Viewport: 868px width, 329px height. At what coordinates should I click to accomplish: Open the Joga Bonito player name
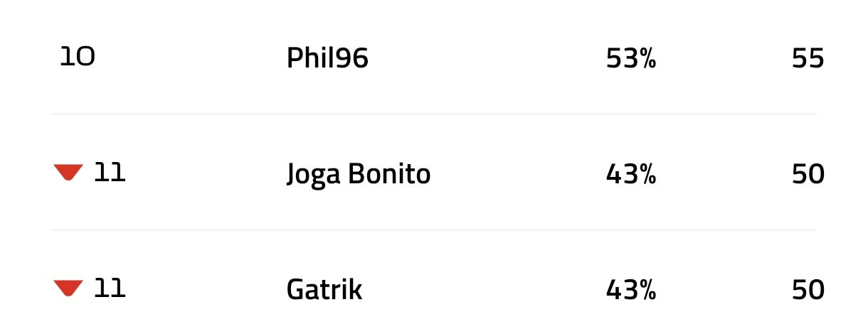[359, 174]
